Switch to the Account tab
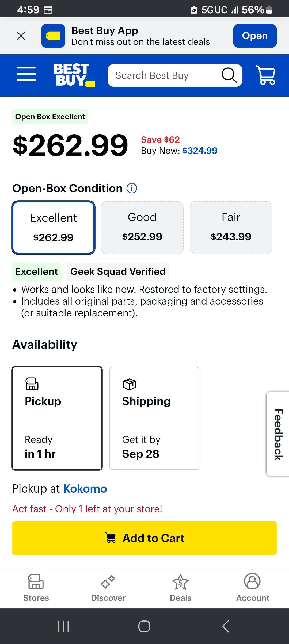Screen dimensions: 289x644 pos(253,588)
